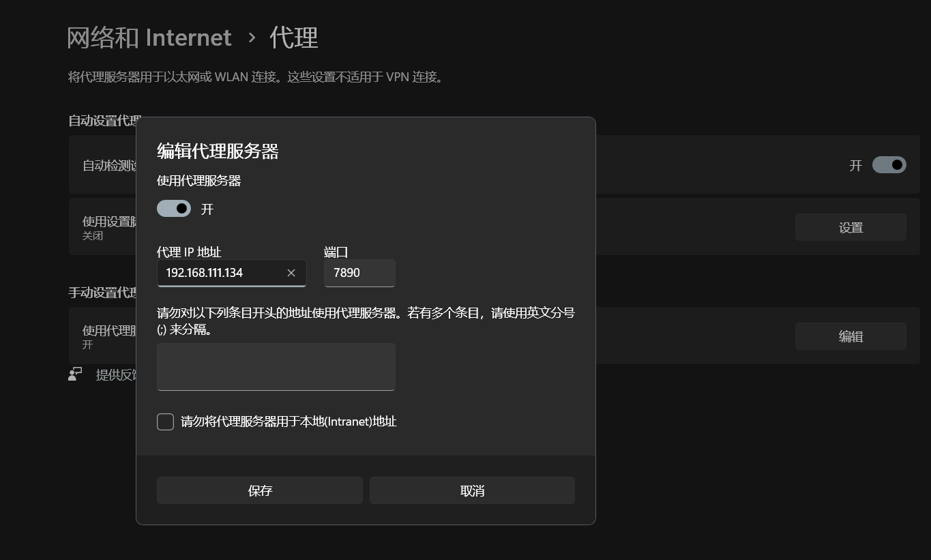
Task: Click the 代理 breadcrumb heading
Action: 294,38
